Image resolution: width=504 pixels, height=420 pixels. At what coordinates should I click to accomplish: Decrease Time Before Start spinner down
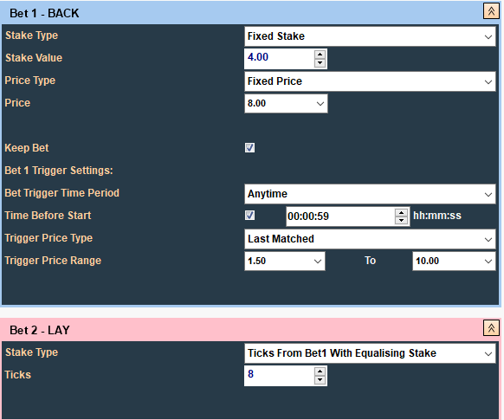[401, 221]
